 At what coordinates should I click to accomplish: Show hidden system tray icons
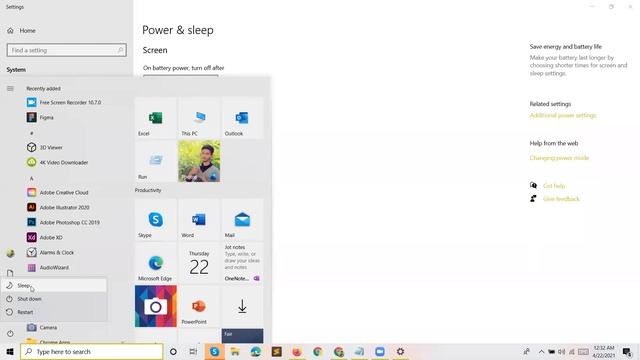pyautogui.click(x=541, y=351)
